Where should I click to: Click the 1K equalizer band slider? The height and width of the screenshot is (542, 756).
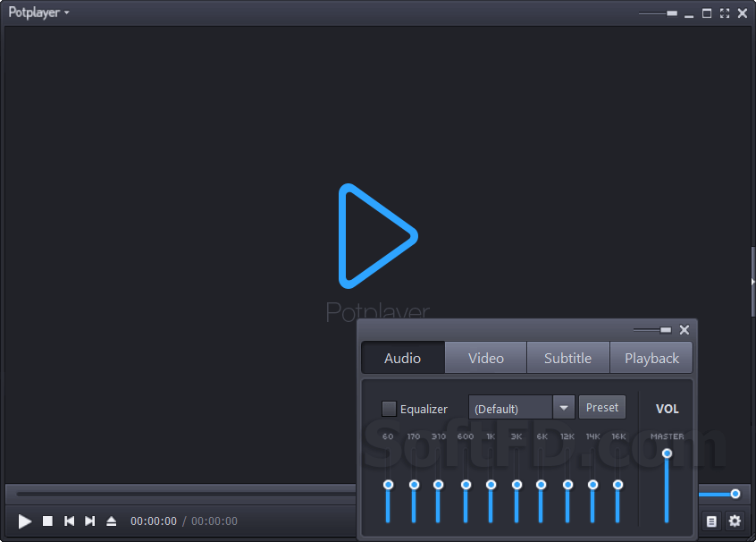(x=491, y=485)
